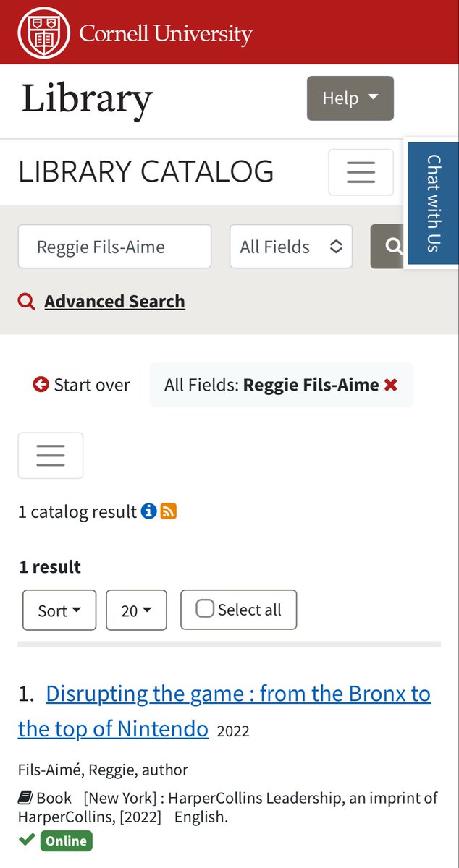Click the 1 catalog result text
459x868 pixels.
(x=77, y=512)
